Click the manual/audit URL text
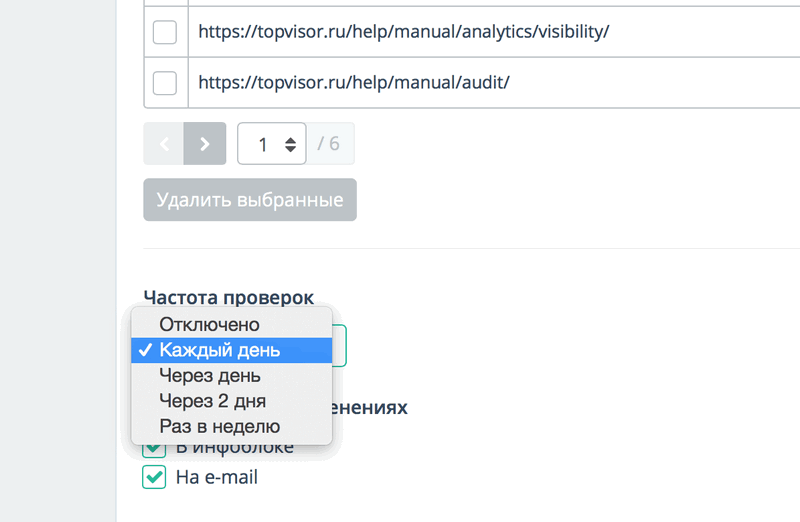Viewport: 800px width, 522px height. tap(354, 82)
